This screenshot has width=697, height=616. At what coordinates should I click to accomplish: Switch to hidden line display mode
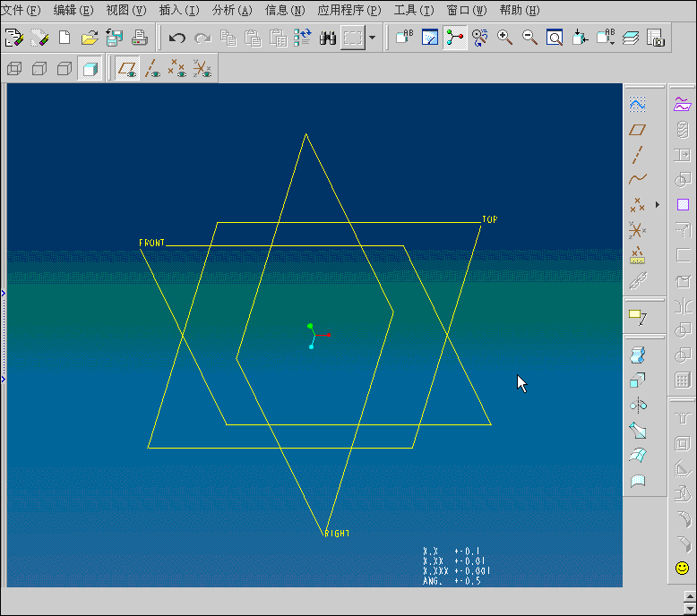(39, 68)
